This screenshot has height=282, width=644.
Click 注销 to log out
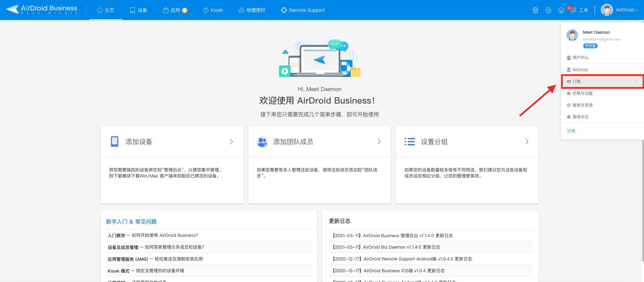[x=571, y=131]
